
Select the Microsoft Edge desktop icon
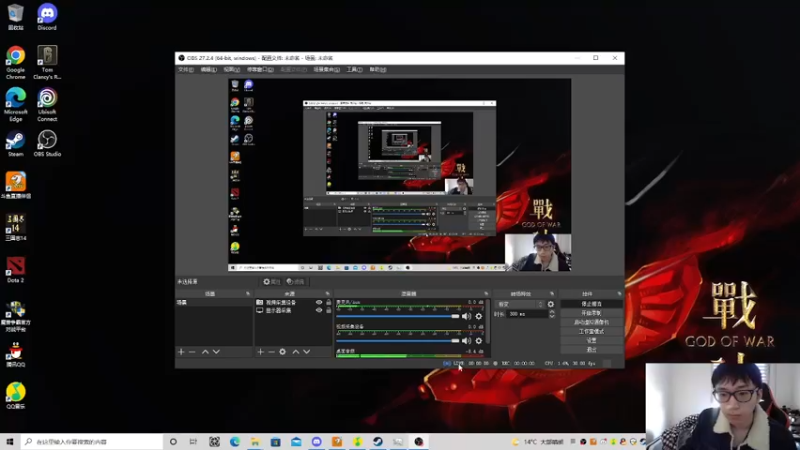pos(15,105)
